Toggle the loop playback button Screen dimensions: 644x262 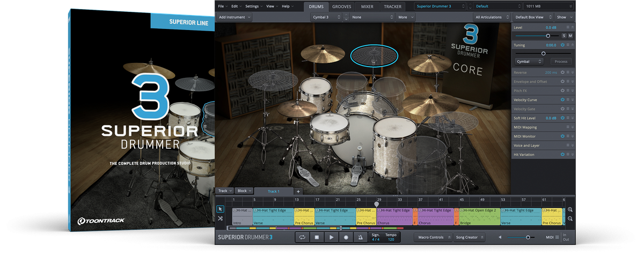(302, 237)
